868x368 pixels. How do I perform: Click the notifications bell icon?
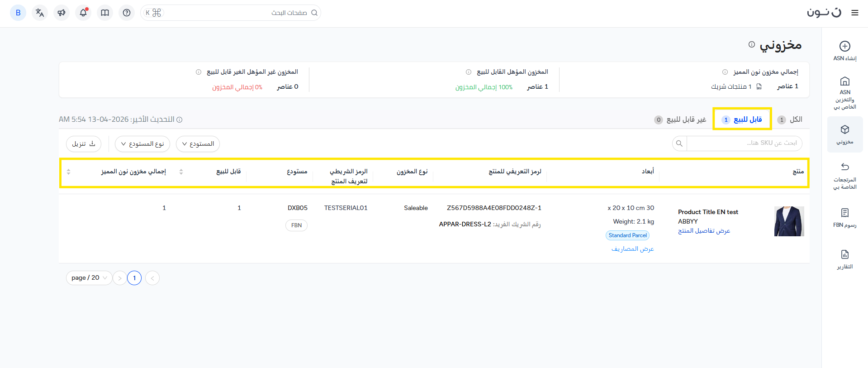click(83, 13)
